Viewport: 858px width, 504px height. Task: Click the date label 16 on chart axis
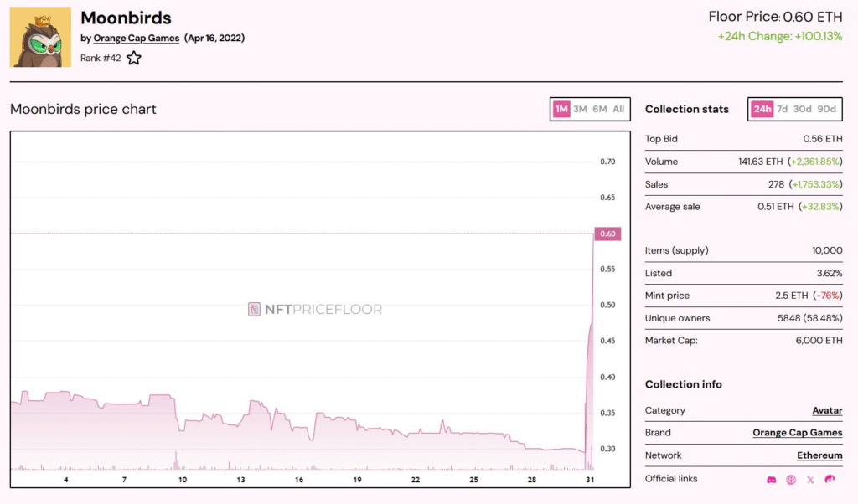pos(299,480)
